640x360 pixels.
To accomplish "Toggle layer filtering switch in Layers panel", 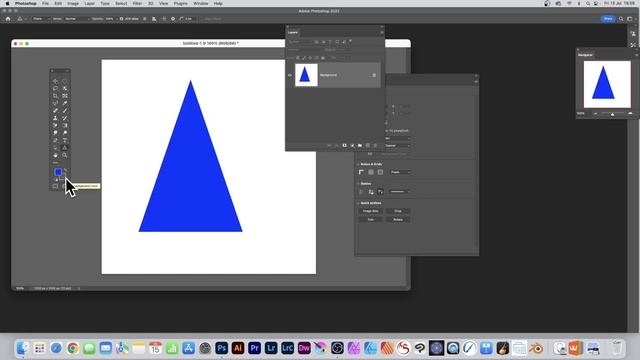I will (x=350, y=41).
